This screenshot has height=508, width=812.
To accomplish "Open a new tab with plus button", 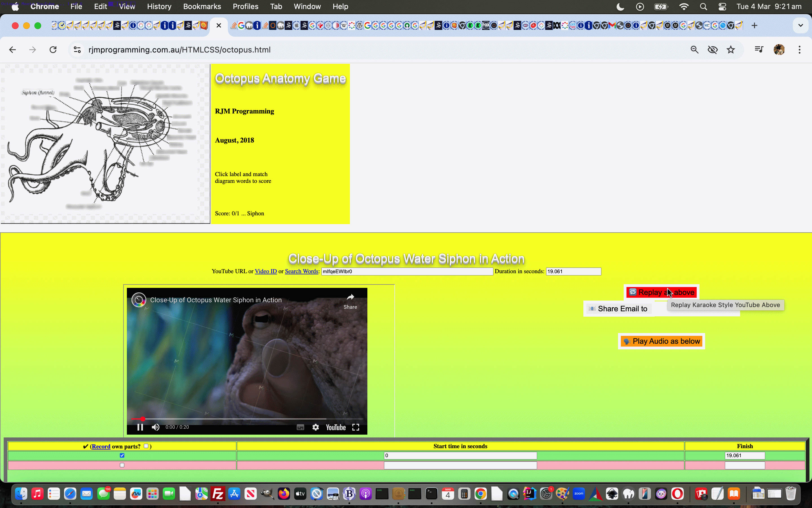I will pos(754,25).
